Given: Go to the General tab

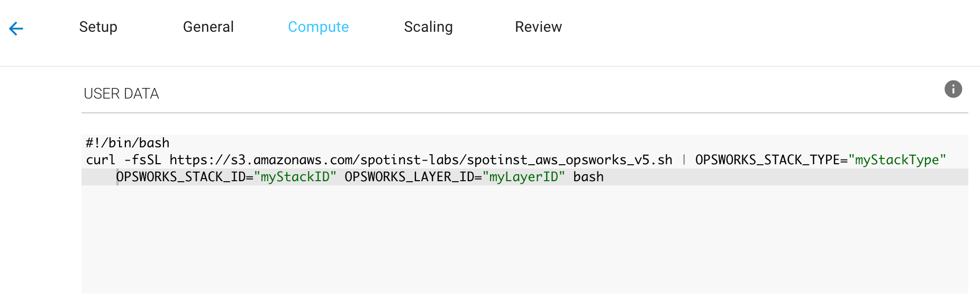Looking at the screenshot, I should tap(208, 27).
